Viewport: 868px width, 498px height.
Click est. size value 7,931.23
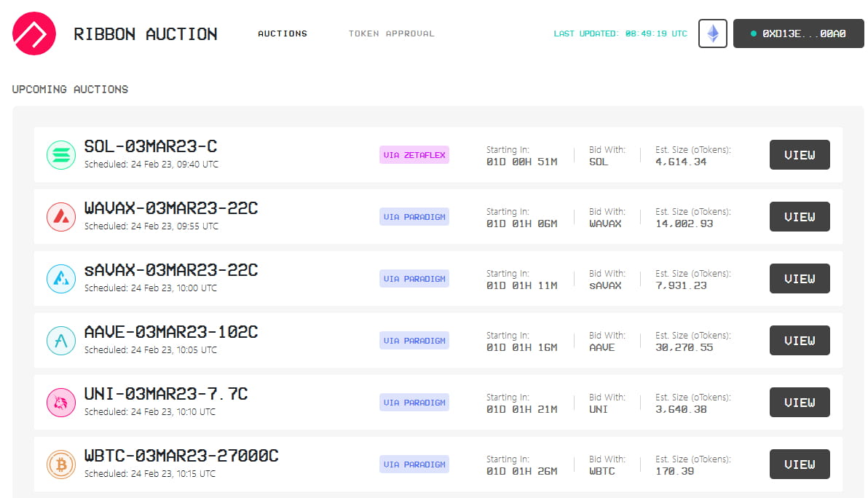(681, 286)
